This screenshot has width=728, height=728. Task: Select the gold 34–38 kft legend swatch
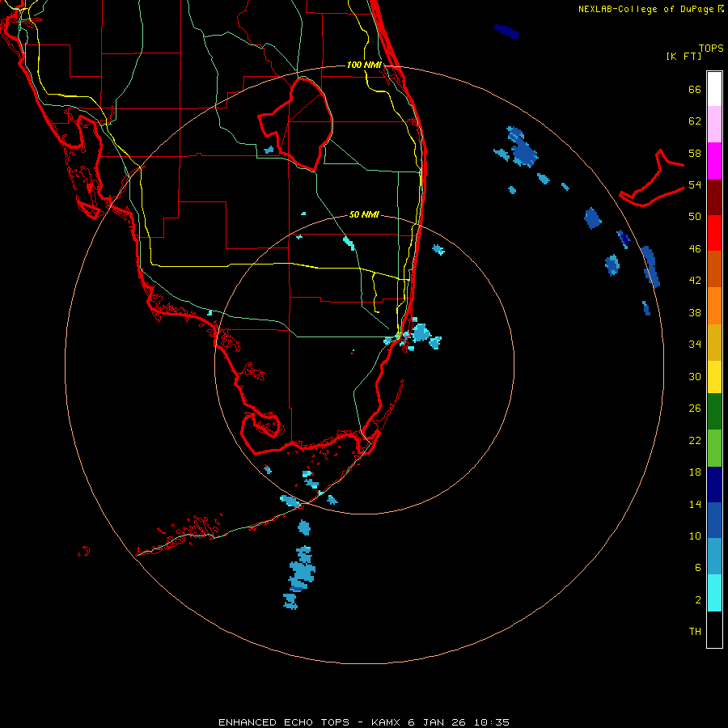[714, 342]
